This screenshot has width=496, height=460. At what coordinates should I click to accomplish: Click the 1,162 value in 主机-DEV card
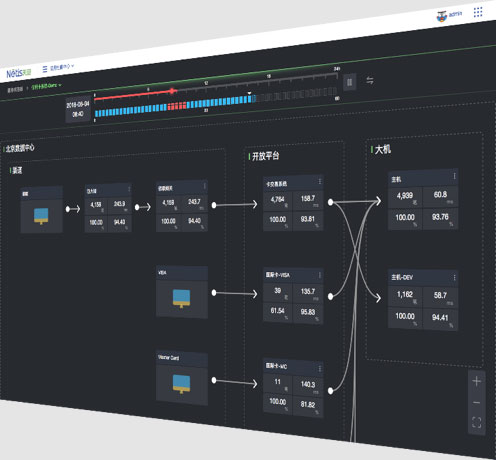coord(405,294)
